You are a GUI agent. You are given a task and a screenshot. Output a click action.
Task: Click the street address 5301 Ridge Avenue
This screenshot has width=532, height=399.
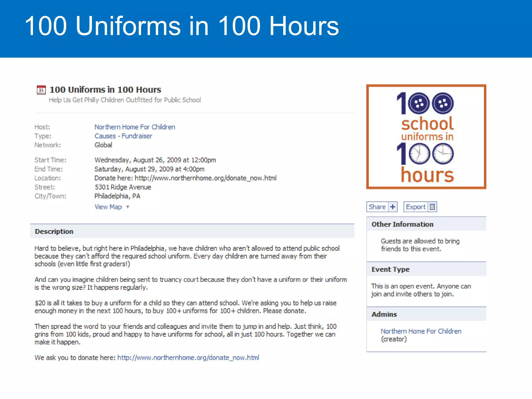click(x=123, y=187)
